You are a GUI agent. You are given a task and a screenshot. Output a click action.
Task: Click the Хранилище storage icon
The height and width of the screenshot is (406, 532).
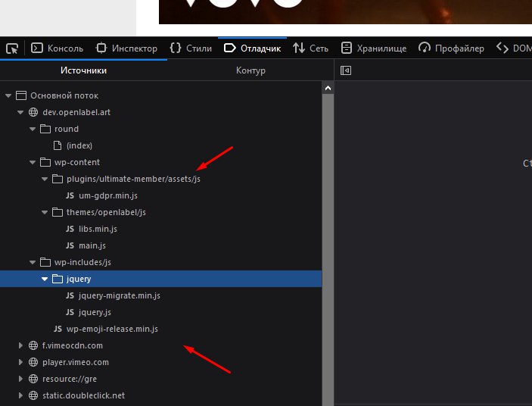[x=346, y=48]
